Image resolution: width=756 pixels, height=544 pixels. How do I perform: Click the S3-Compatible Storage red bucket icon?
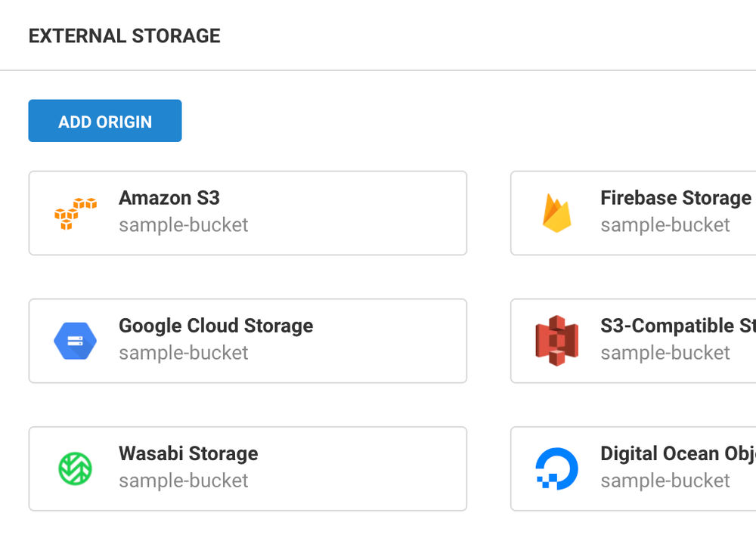(556, 341)
